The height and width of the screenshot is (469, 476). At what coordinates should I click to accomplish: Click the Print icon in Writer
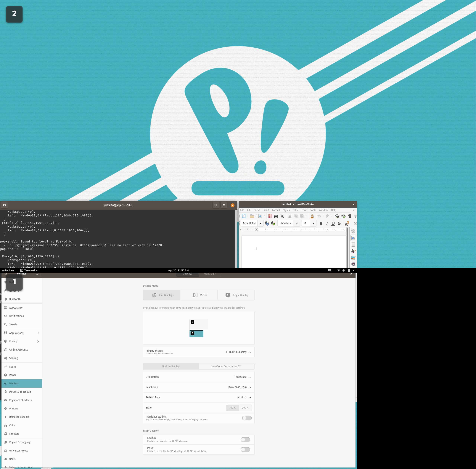coord(276,216)
